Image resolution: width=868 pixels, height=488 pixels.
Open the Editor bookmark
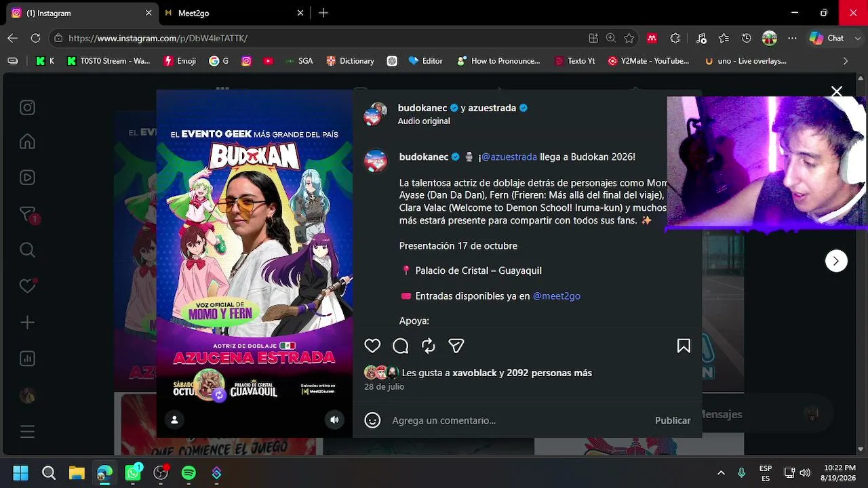click(x=426, y=61)
